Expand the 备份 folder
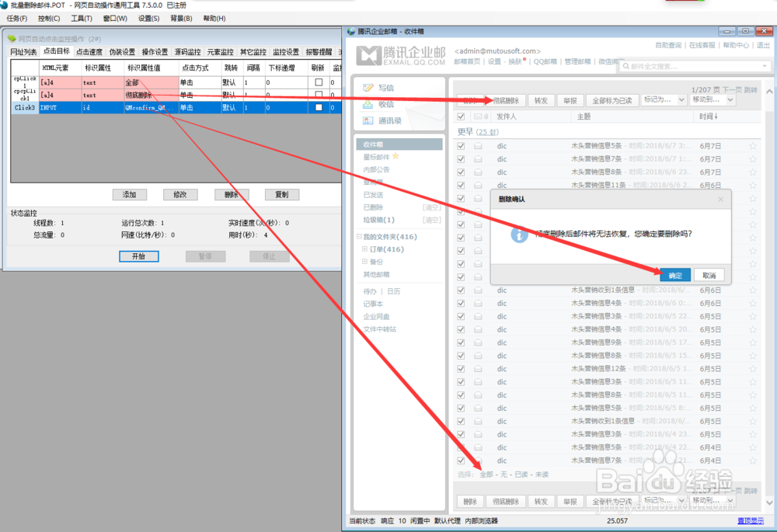 (364, 262)
